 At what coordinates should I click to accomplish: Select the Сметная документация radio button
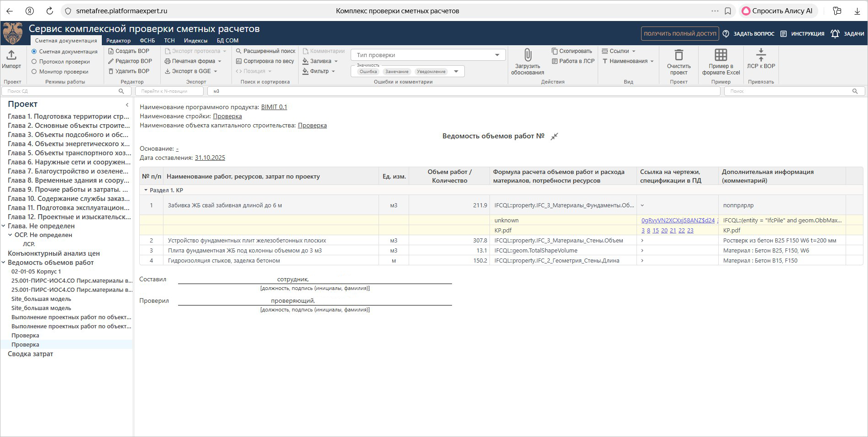coord(34,52)
